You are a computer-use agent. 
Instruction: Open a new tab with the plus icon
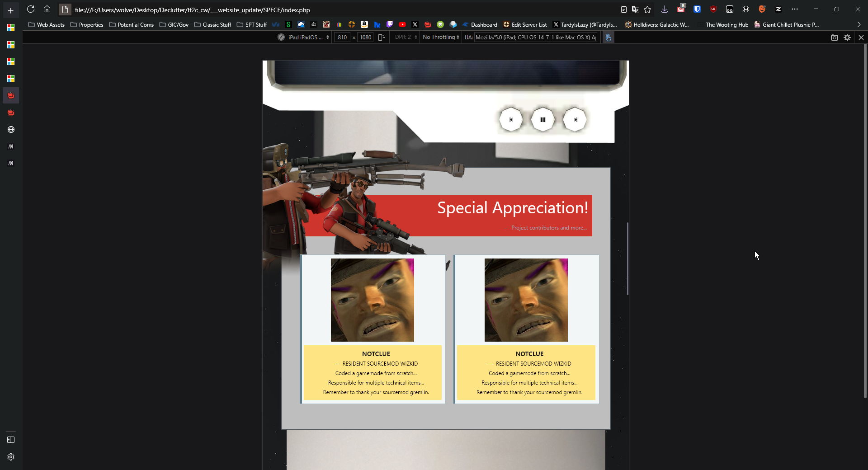click(11, 10)
